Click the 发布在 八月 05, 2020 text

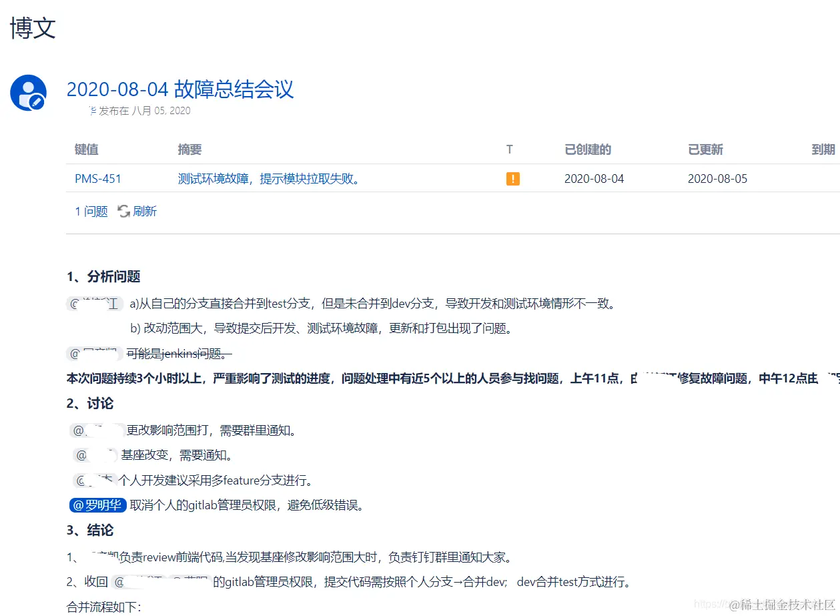click(144, 111)
